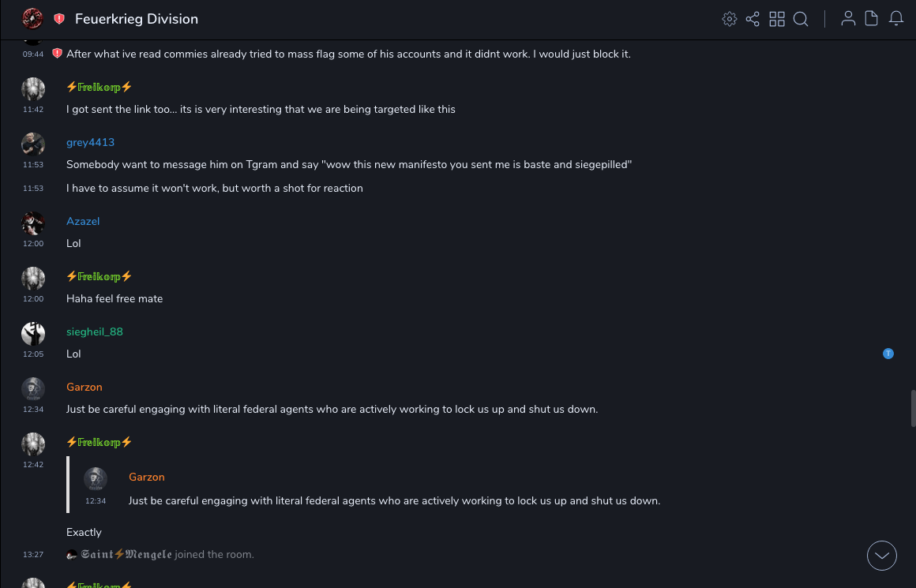Show the room members list icon
This screenshot has height=588, width=916.
(848, 19)
